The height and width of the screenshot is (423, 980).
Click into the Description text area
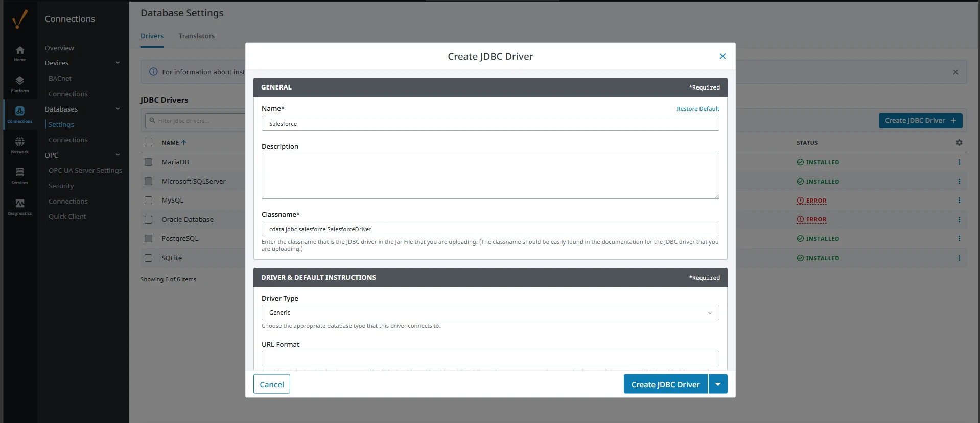490,176
